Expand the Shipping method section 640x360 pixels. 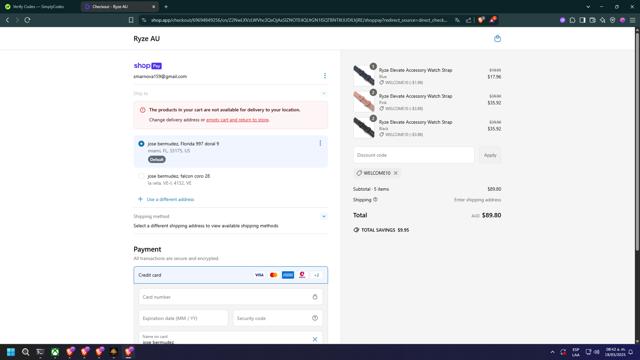click(324, 216)
